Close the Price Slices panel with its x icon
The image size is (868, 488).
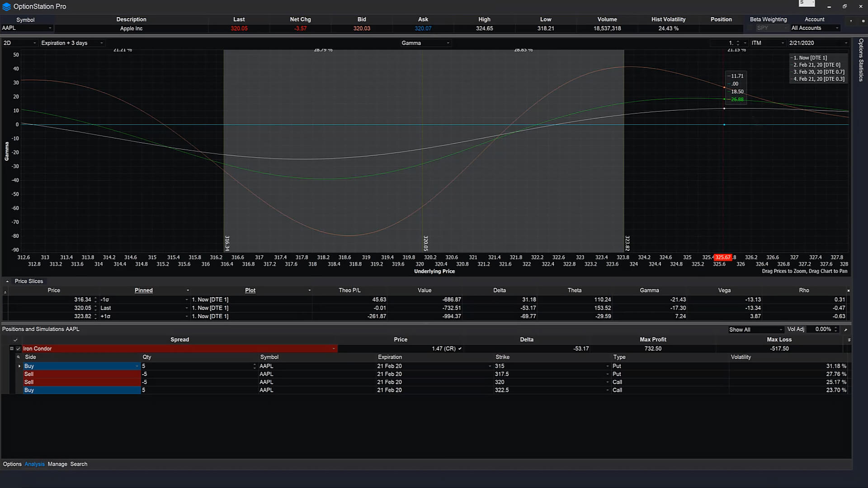pos(849,290)
